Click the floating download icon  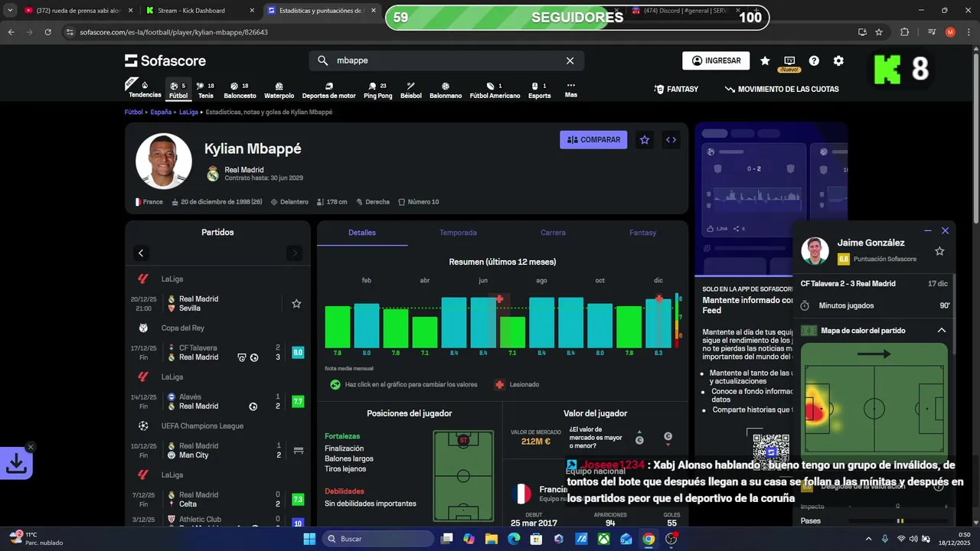pos(16,463)
